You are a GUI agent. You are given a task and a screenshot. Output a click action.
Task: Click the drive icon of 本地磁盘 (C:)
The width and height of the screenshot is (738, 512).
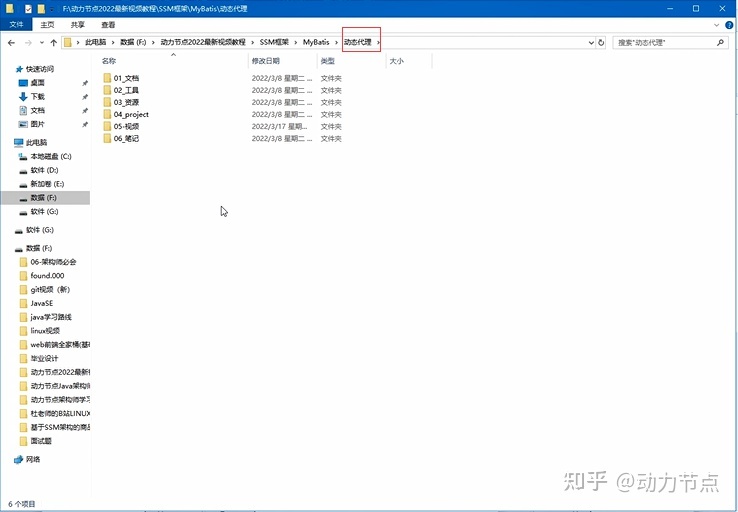[23, 156]
